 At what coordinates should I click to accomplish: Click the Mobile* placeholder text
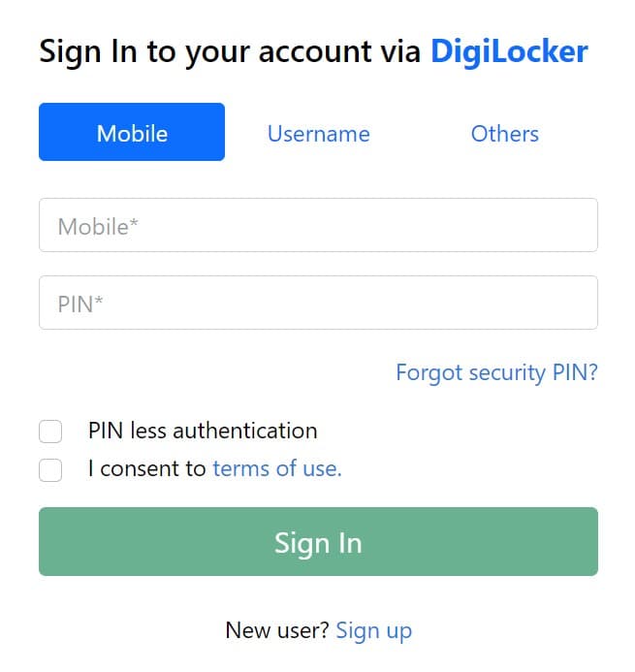click(98, 227)
